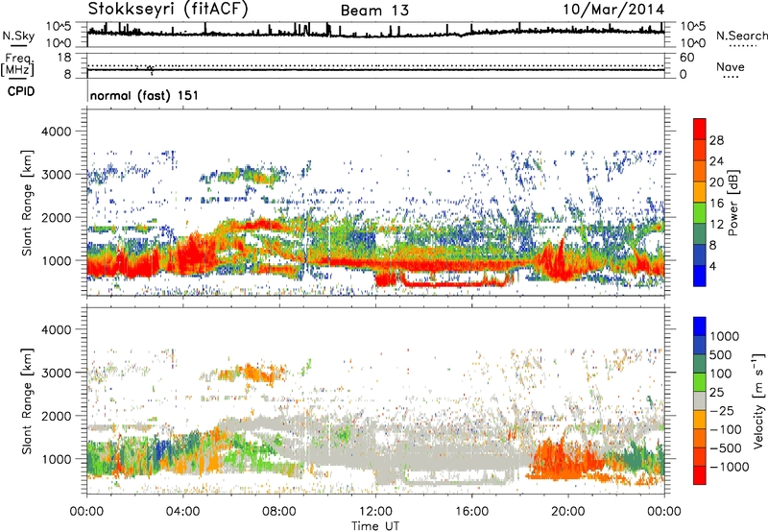This screenshot has width=768, height=532.
Task: Click the 16:00 time axis label
Action: tap(471, 511)
